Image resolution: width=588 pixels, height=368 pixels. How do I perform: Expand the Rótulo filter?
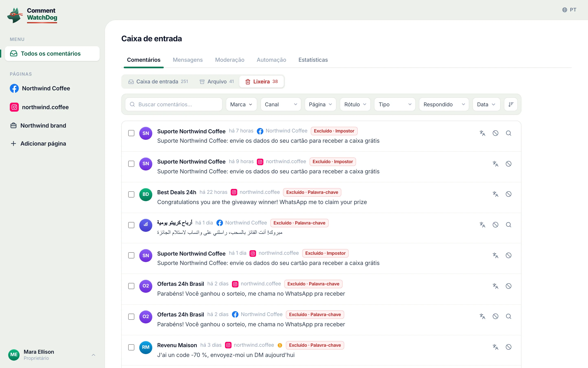[x=355, y=104]
